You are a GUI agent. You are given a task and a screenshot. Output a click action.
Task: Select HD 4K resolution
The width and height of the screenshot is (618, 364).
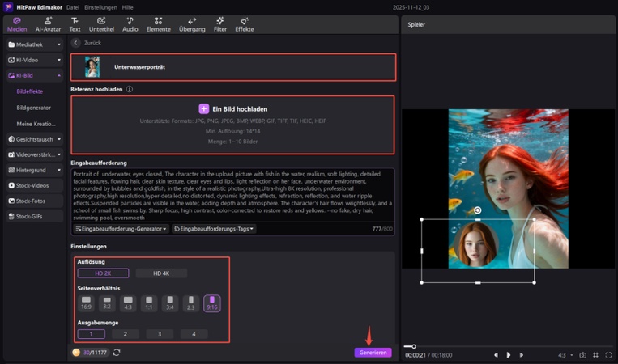[161, 273]
